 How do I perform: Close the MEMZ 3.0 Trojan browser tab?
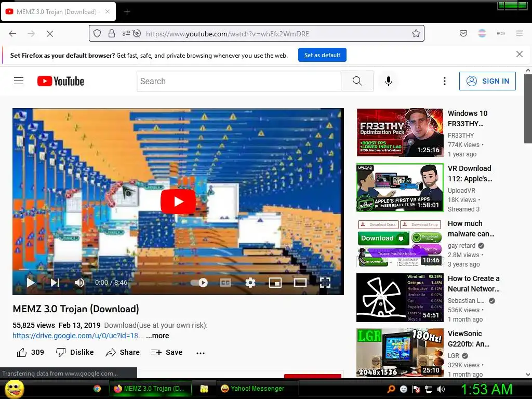click(108, 11)
